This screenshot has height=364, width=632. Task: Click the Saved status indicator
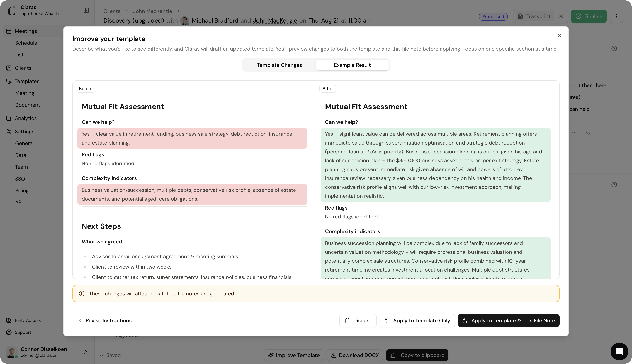click(x=110, y=355)
